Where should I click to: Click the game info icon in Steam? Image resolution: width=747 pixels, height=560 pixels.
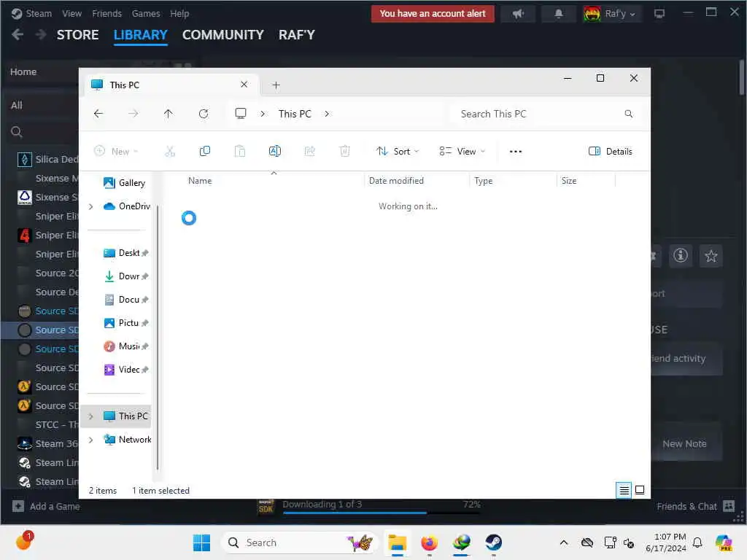click(681, 256)
